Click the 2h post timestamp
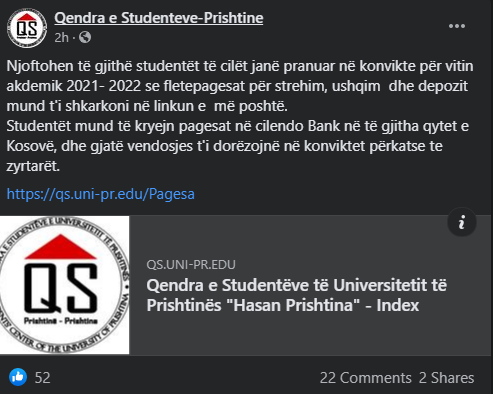Image resolution: width=493 pixels, height=394 pixels. [x=61, y=37]
